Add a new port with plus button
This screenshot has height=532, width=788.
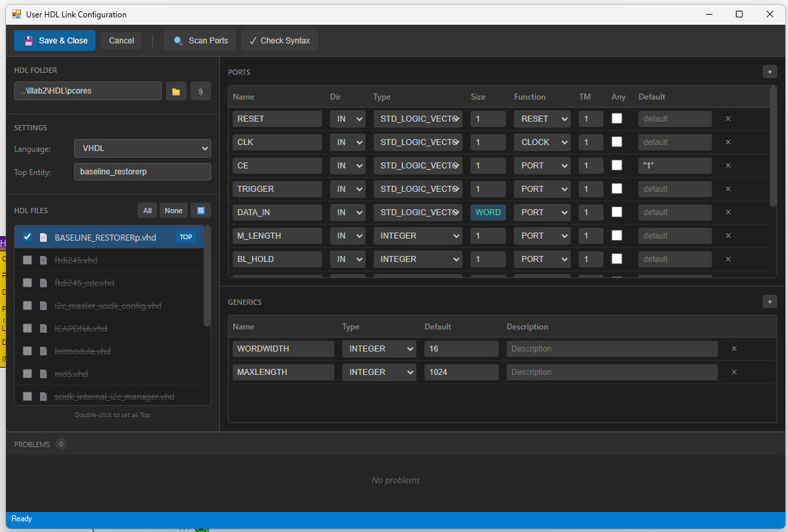769,72
